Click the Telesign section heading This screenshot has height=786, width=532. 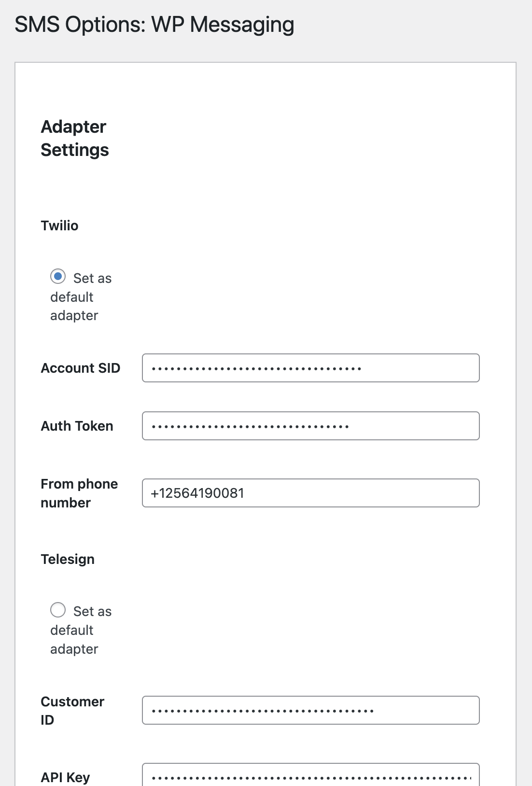click(68, 559)
